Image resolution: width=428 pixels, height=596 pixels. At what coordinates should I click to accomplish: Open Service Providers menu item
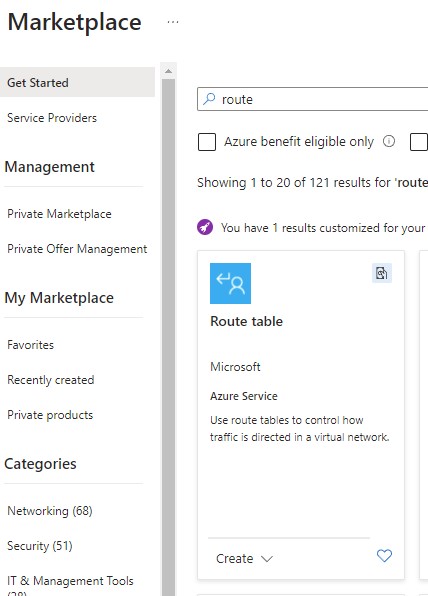click(x=52, y=118)
